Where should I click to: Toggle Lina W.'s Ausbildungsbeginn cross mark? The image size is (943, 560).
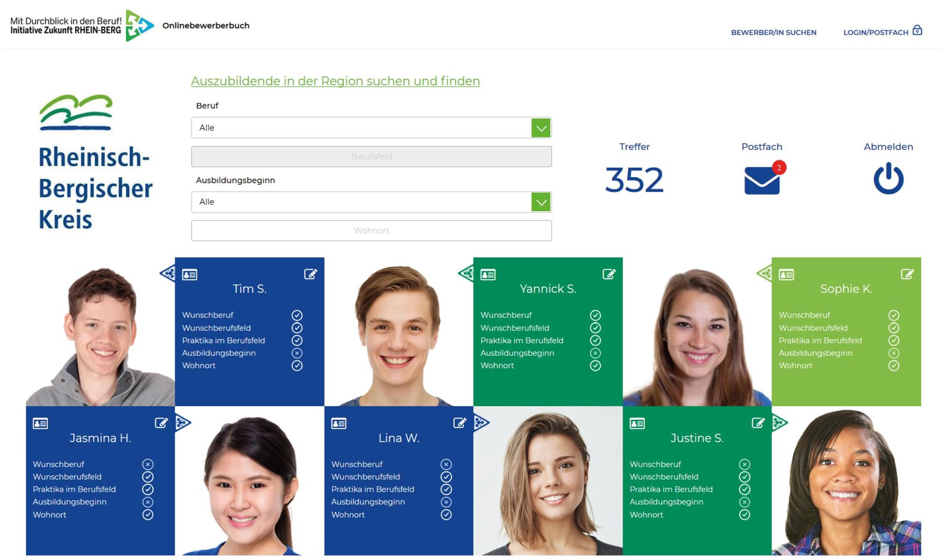pos(446,502)
